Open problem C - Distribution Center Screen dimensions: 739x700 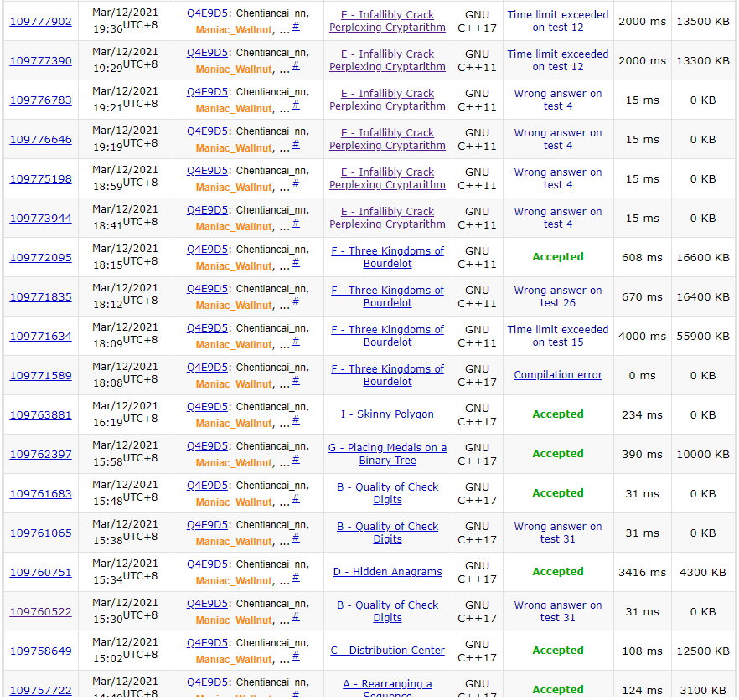click(387, 651)
